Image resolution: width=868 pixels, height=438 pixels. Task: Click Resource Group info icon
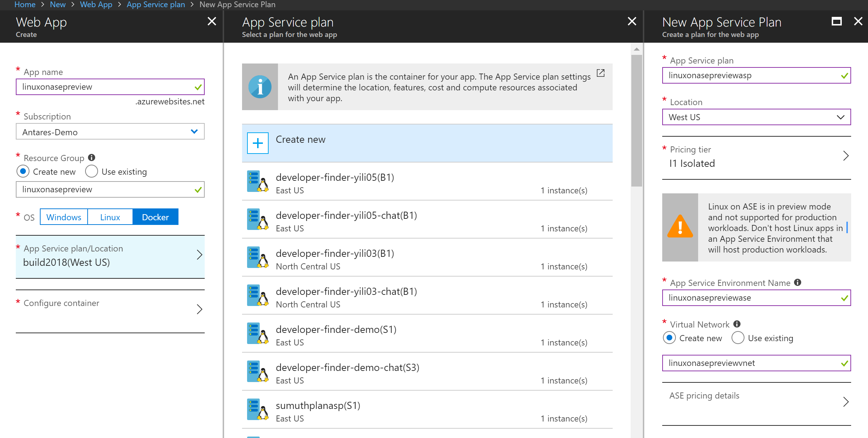click(92, 157)
